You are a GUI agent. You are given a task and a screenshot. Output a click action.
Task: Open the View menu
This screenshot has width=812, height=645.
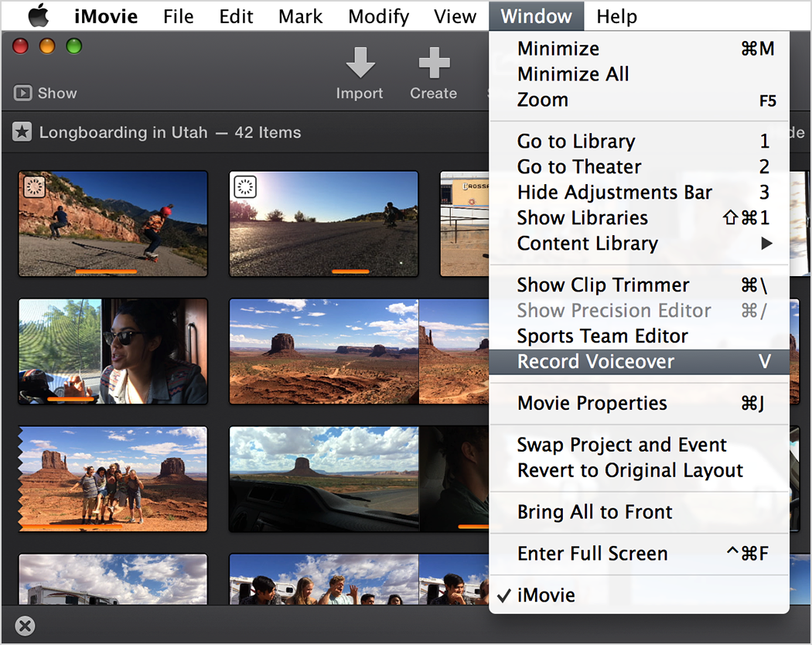455,15
